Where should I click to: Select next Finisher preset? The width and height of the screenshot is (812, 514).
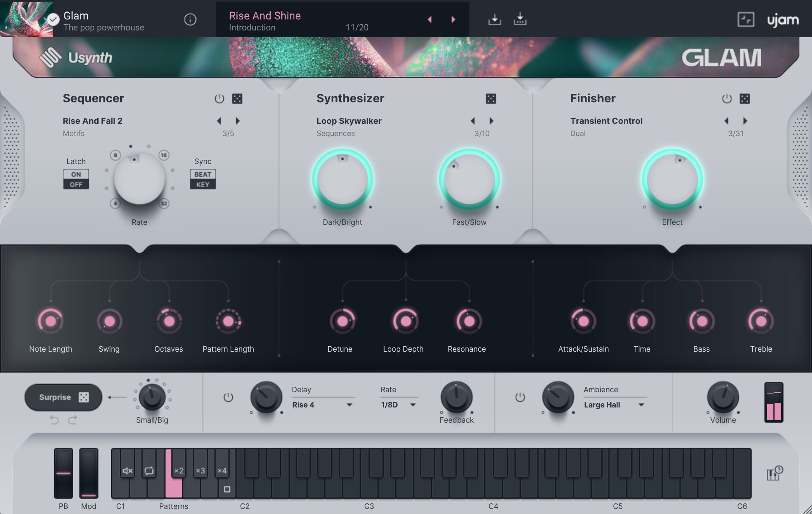(x=745, y=121)
